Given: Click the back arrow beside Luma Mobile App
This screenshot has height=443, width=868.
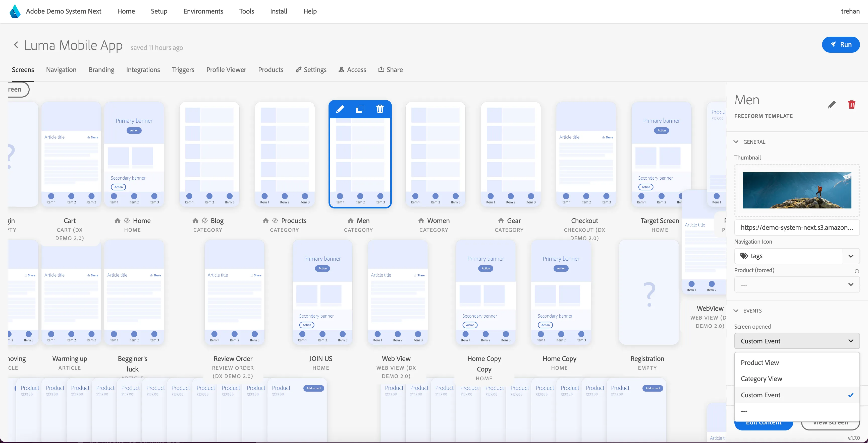Looking at the screenshot, I should point(16,45).
